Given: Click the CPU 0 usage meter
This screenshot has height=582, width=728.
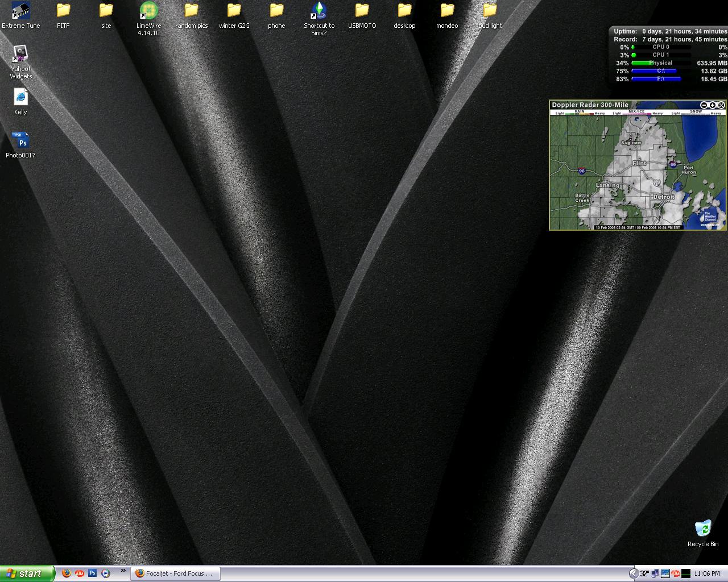Looking at the screenshot, I should [x=661, y=47].
